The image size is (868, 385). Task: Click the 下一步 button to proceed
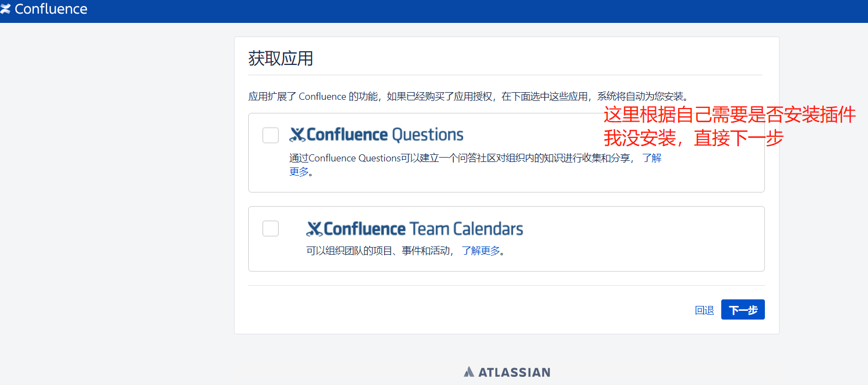click(743, 309)
